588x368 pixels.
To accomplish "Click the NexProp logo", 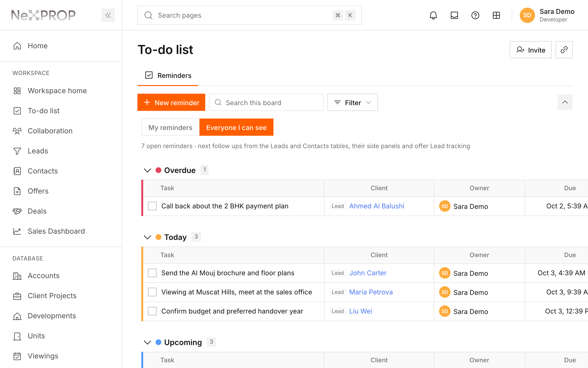I will [x=43, y=15].
